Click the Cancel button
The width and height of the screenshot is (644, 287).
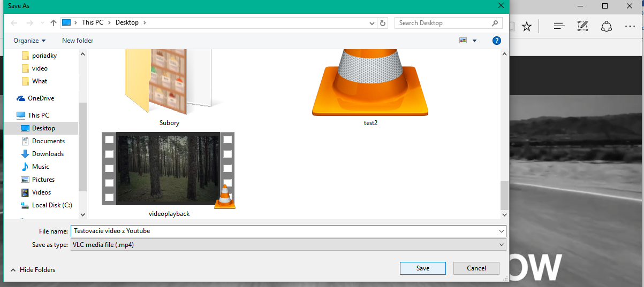pyautogui.click(x=476, y=268)
